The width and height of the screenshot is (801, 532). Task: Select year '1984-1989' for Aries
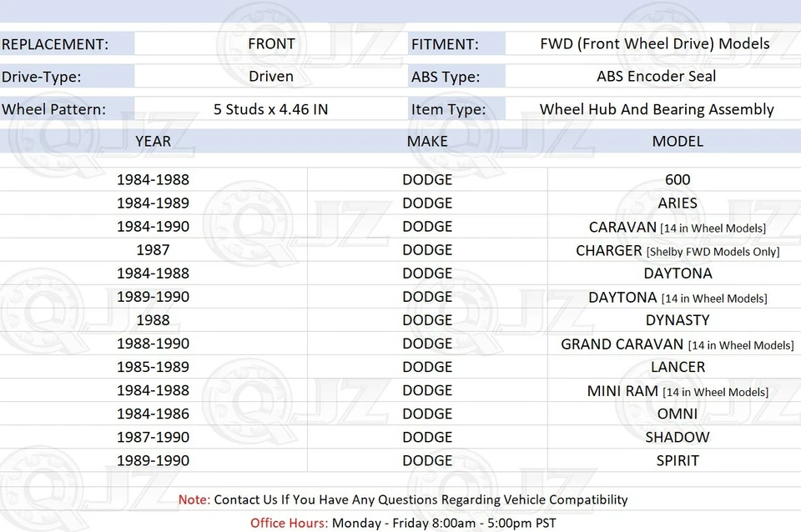click(x=153, y=203)
